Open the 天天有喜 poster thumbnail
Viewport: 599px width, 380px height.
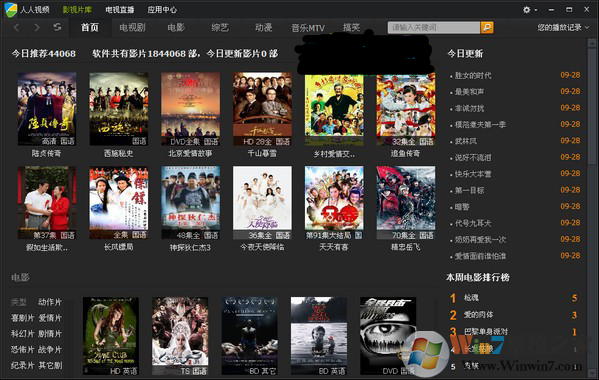click(x=334, y=203)
